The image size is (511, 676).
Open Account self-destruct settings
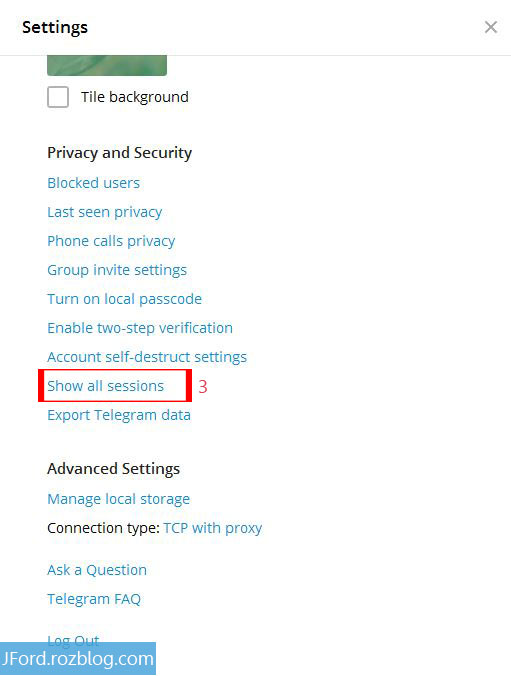(147, 357)
